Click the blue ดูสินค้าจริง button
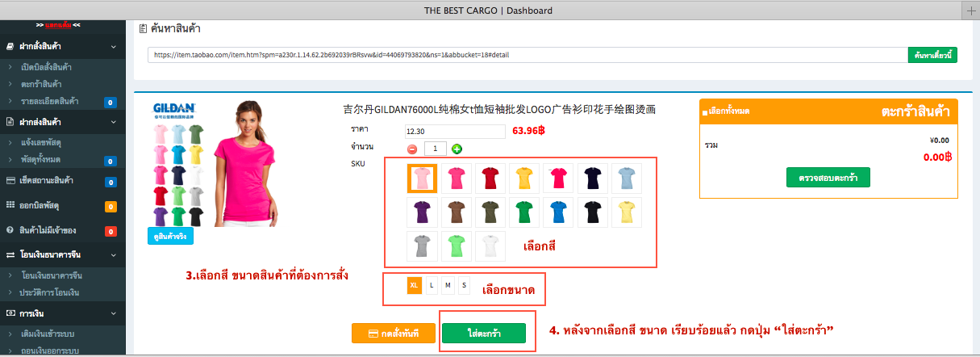Image resolution: width=980 pixels, height=357 pixels. click(170, 237)
